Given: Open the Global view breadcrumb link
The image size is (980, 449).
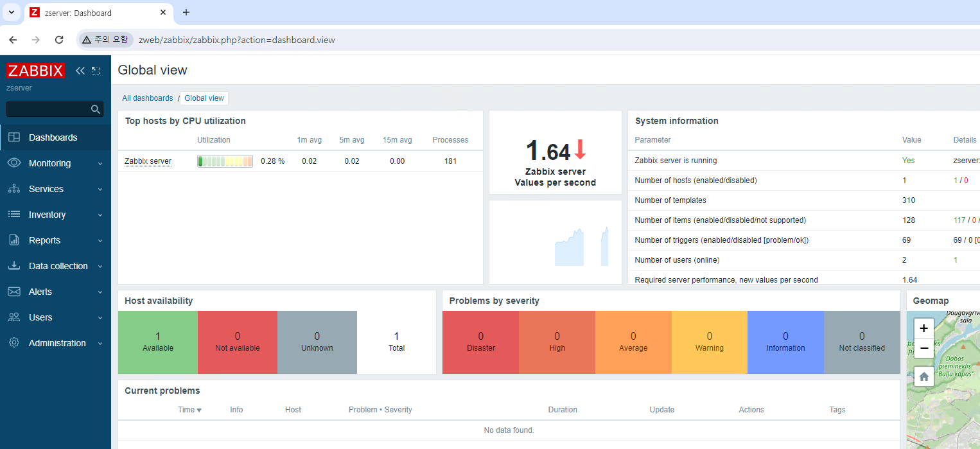Looking at the screenshot, I should point(204,98).
